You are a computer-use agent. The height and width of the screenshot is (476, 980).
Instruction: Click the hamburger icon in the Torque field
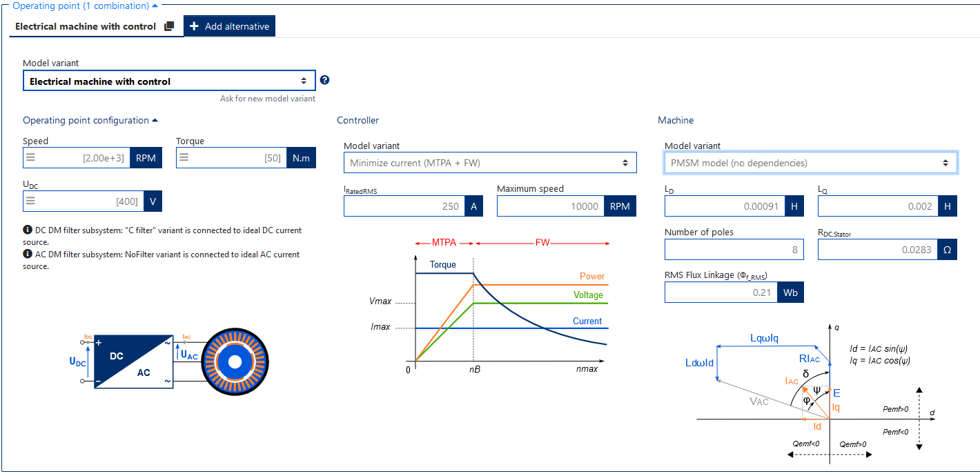(x=184, y=158)
